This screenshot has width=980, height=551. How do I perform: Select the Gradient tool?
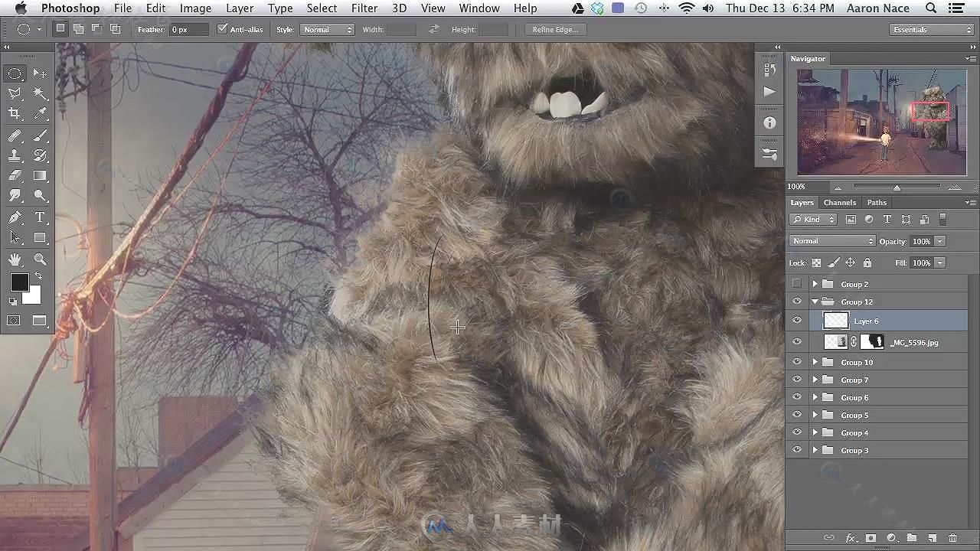pos(40,176)
